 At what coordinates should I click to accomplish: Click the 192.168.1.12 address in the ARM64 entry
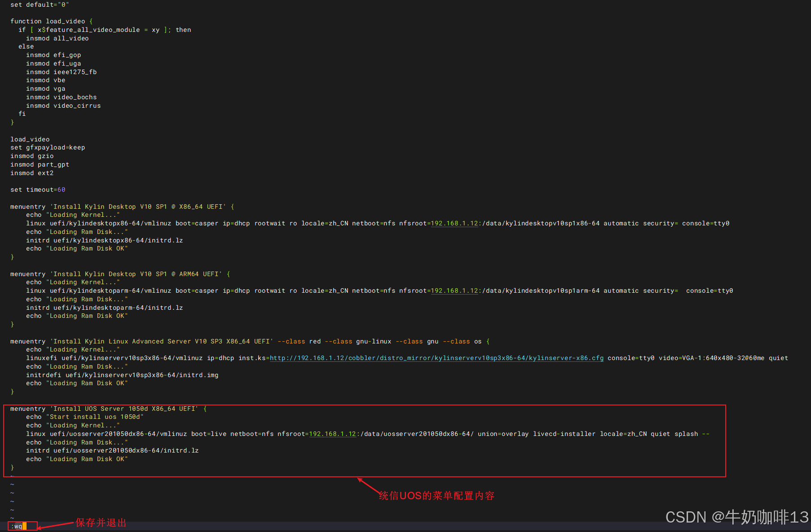pyautogui.click(x=454, y=290)
